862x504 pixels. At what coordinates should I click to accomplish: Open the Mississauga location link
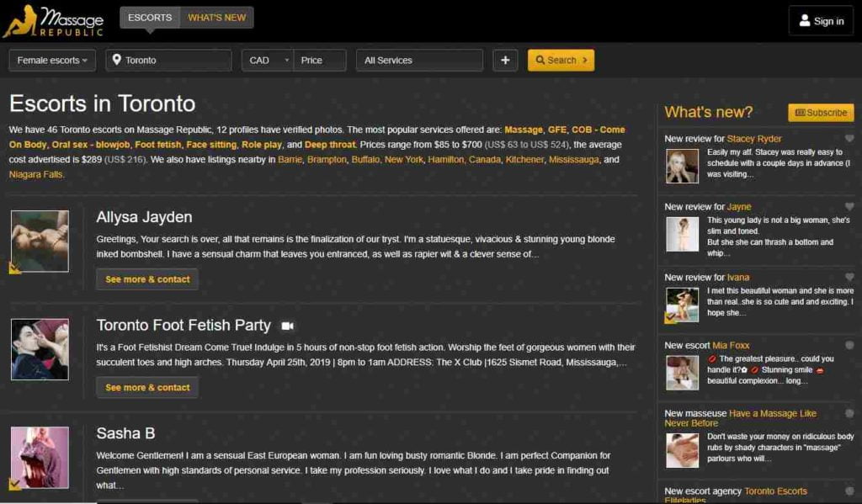[574, 159]
